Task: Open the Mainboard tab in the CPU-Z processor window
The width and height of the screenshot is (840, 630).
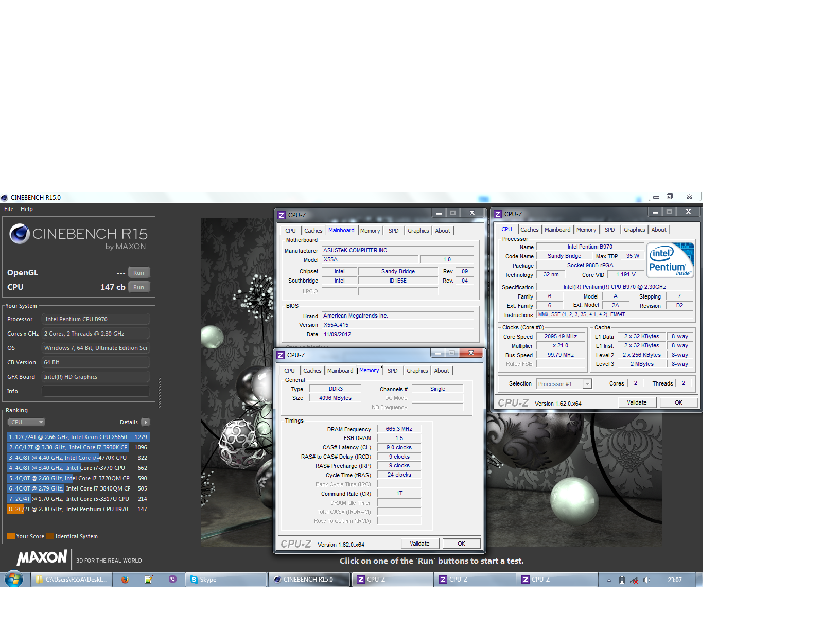Action: (x=557, y=230)
